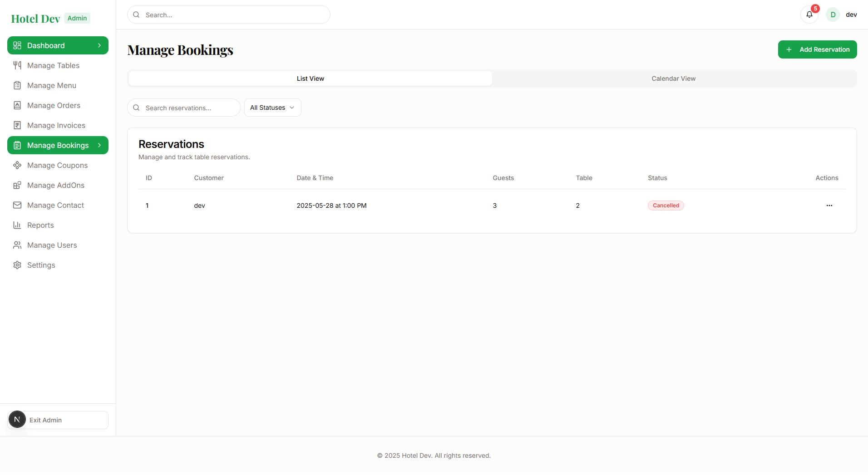
Task: Focus the Search reservations input field
Action: tap(189, 108)
